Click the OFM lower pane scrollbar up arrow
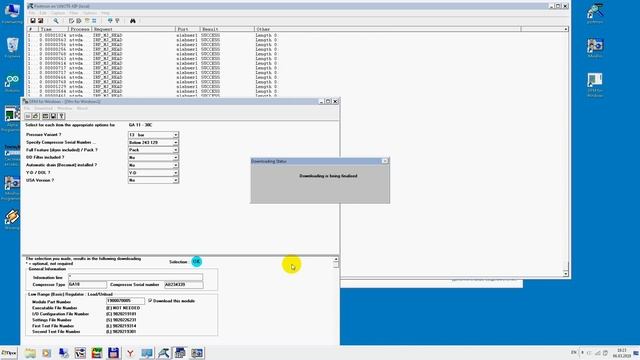Viewport: 640px width, 360px height. pos(336,259)
